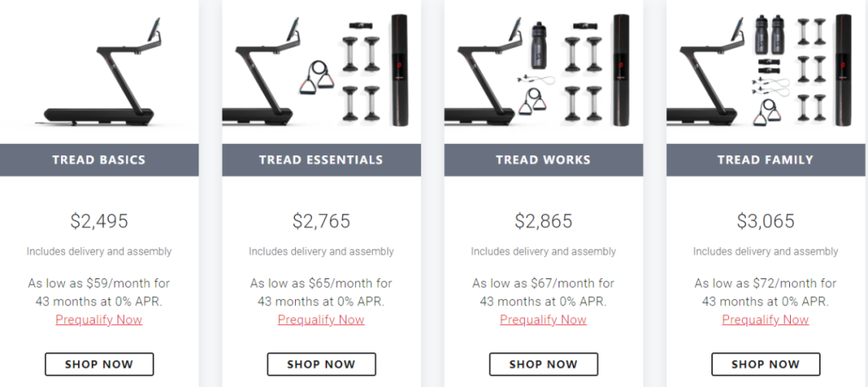Open Prequalify Now under Tread Essentials
Image resolution: width=868 pixels, height=387 pixels.
coord(321,320)
